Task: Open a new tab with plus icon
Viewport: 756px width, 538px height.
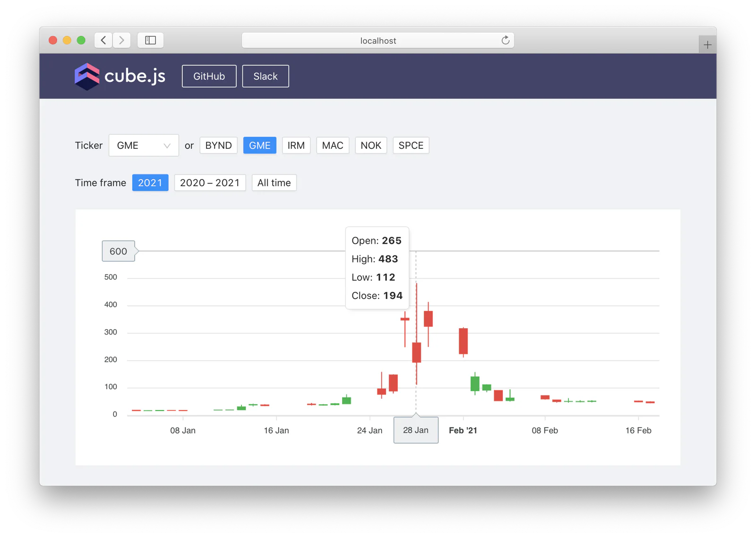Action: [x=707, y=45]
